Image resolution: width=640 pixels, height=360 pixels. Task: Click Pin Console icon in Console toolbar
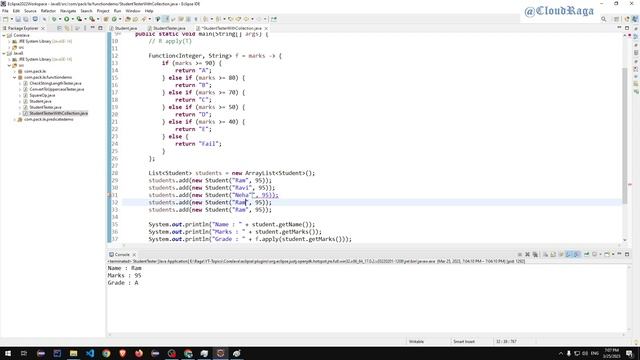click(587, 254)
